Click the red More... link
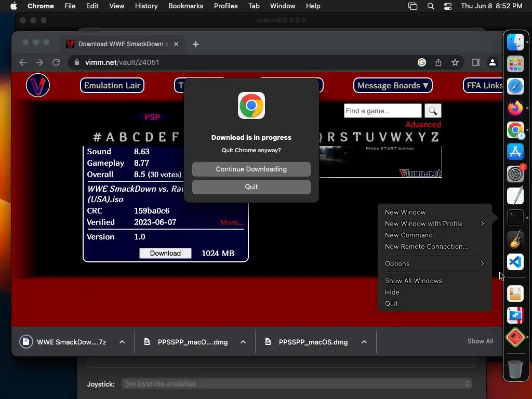The image size is (532, 399). (232, 222)
